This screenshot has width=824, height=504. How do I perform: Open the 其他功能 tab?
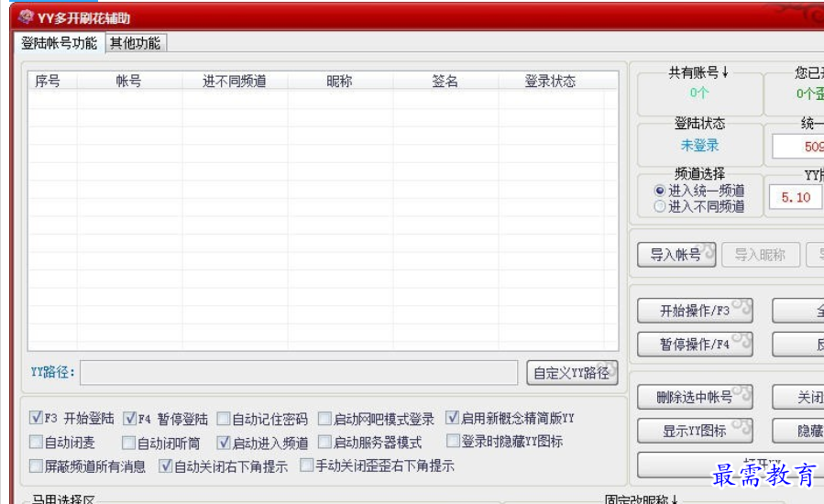click(136, 43)
